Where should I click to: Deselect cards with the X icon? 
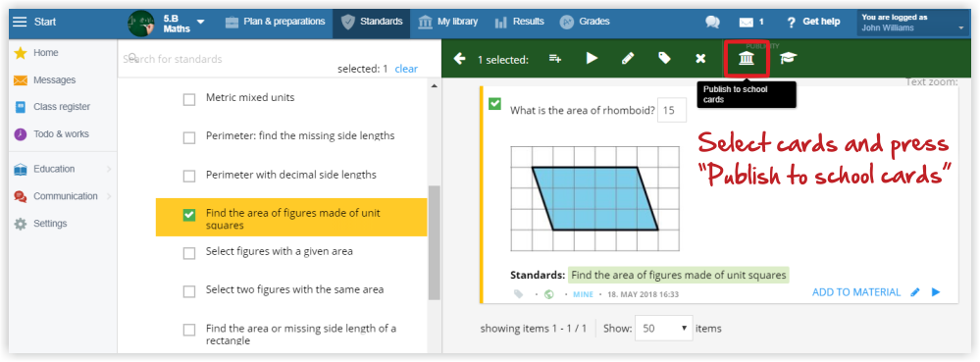(x=700, y=58)
